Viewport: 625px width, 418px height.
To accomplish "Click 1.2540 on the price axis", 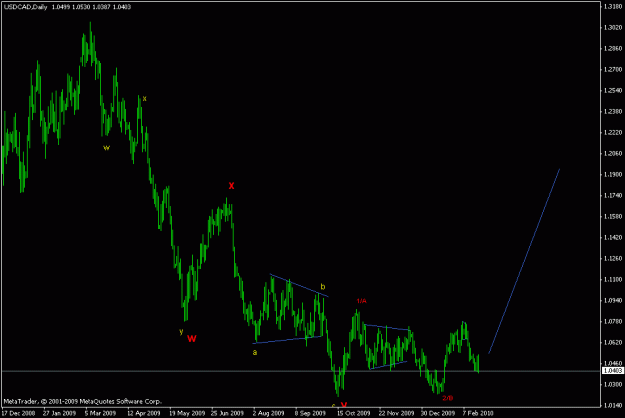I will click(x=613, y=90).
